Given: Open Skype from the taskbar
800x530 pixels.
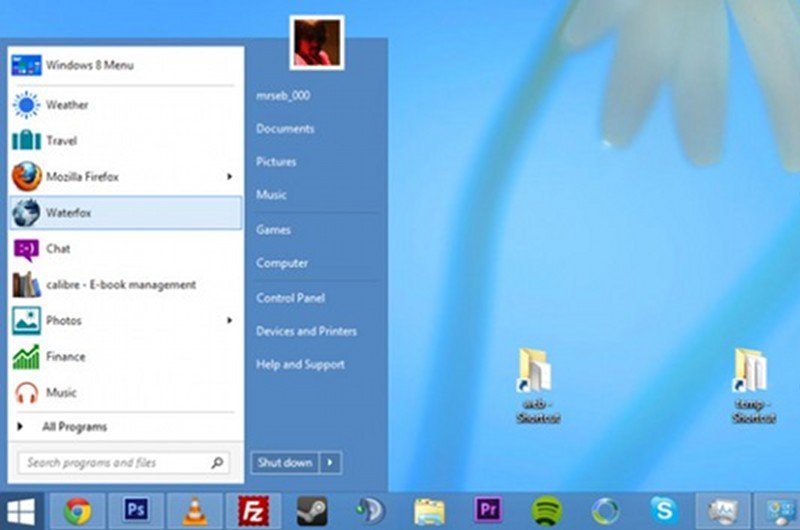Looking at the screenshot, I should pyautogui.click(x=664, y=510).
